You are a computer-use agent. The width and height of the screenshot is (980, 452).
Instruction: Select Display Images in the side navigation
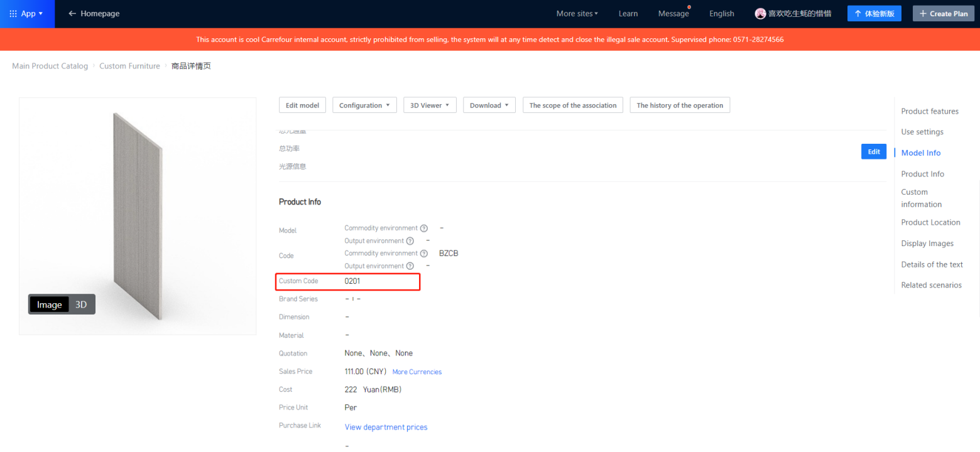coord(927,244)
